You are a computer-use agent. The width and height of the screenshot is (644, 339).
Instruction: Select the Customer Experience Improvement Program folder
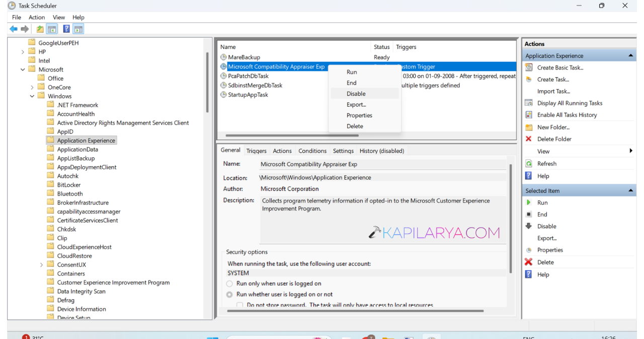pos(113,283)
